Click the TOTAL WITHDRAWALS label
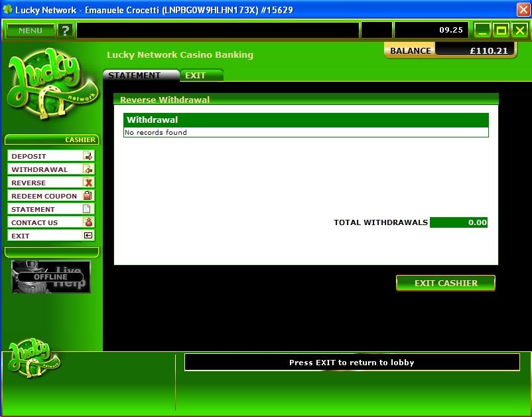This screenshot has height=417, width=532. [x=381, y=222]
